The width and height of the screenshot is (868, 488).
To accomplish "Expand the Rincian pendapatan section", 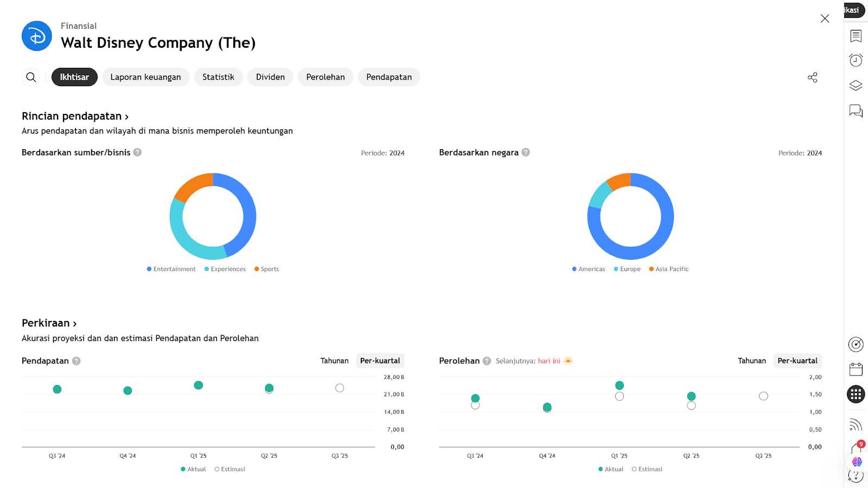I will click(75, 116).
